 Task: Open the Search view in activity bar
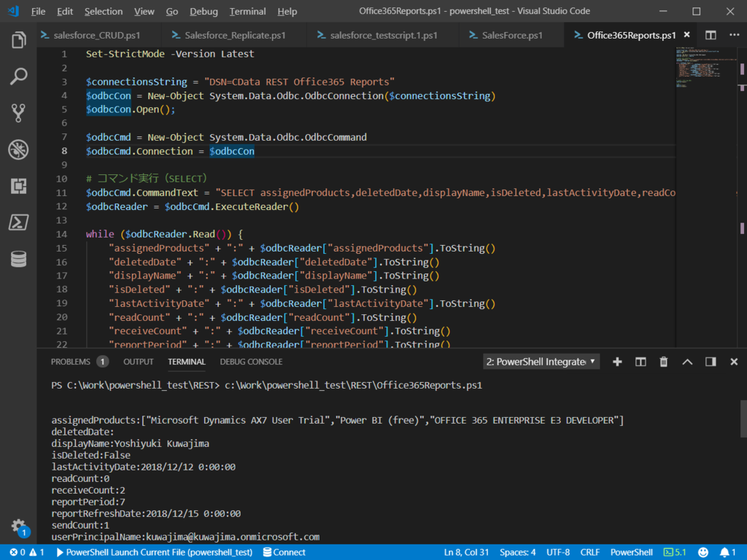pyautogui.click(x=18, y=76)
